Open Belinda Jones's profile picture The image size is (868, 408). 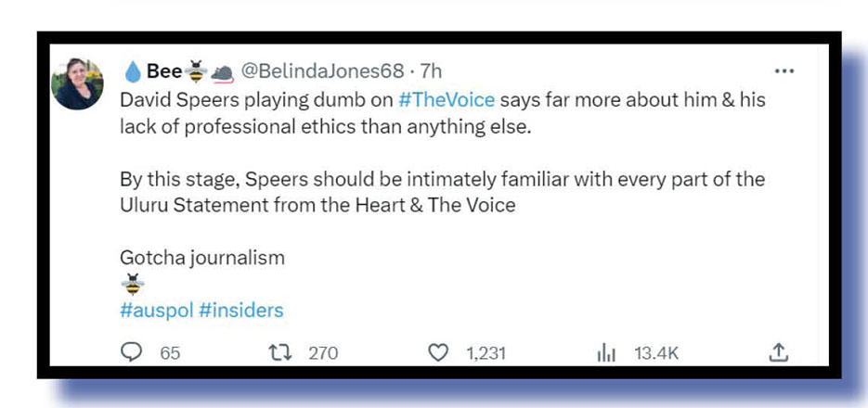click(78, 84)
